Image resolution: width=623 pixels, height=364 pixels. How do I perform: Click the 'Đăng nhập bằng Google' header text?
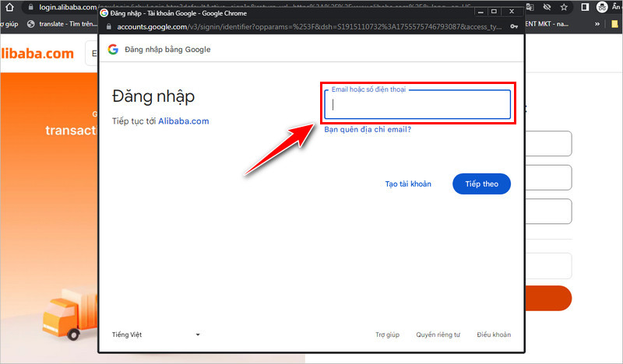pos(167,50)
